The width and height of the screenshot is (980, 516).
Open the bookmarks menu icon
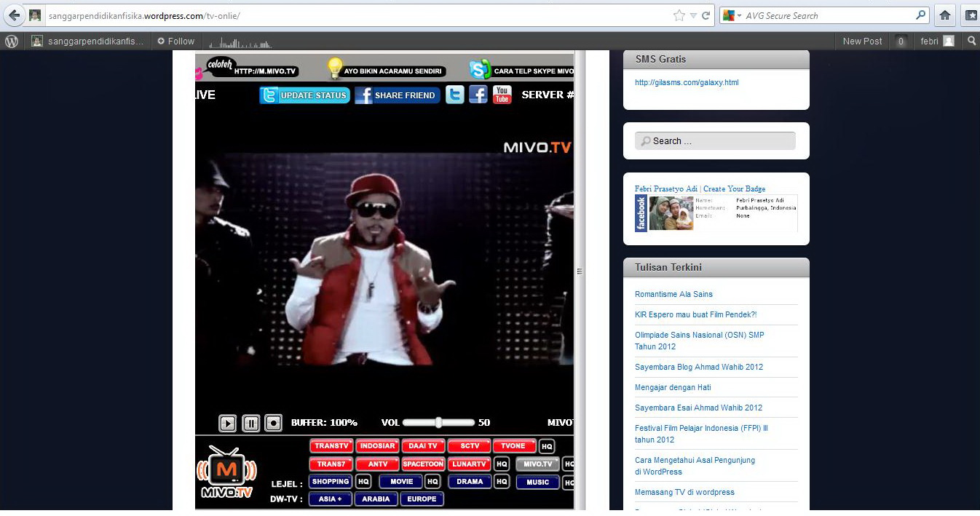pos(971,15)
